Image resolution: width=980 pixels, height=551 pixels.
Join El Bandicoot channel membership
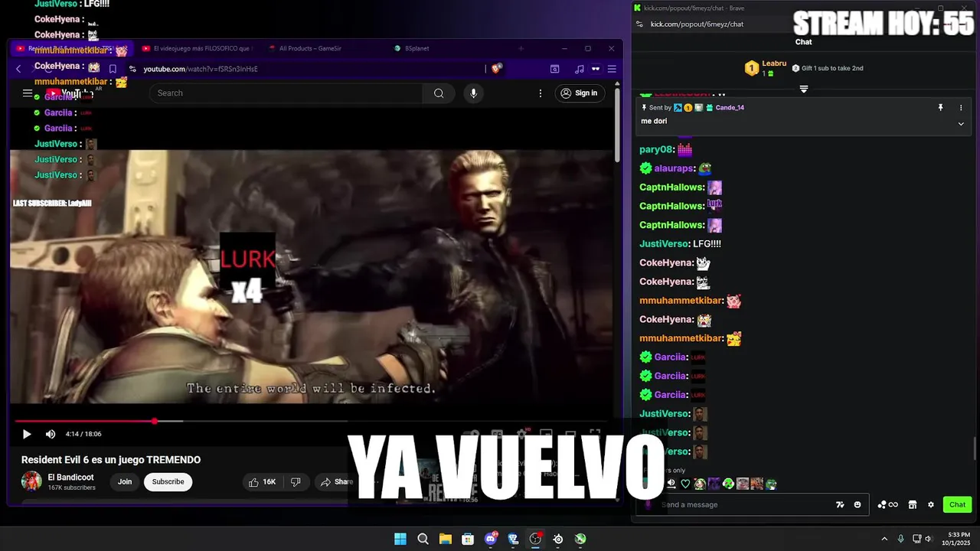(125, 482)
